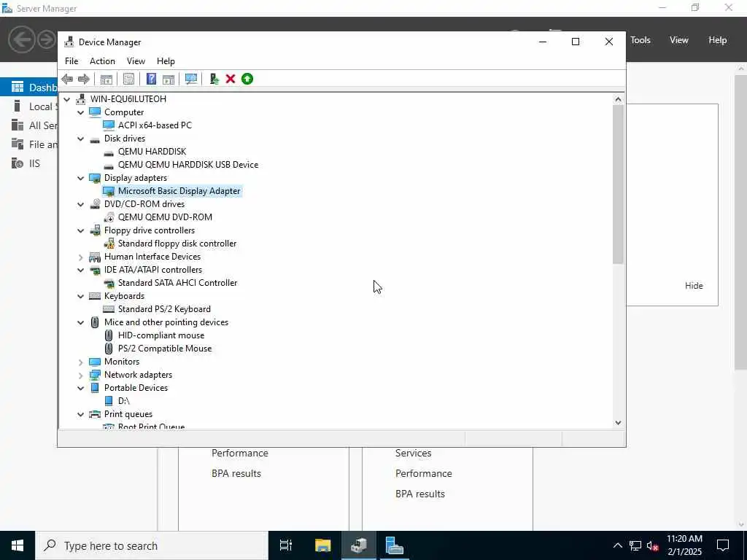The width and height of the screenshot is (747, 560).
Task: Open Tools menu in Server Manager
Action: point(640,40)
